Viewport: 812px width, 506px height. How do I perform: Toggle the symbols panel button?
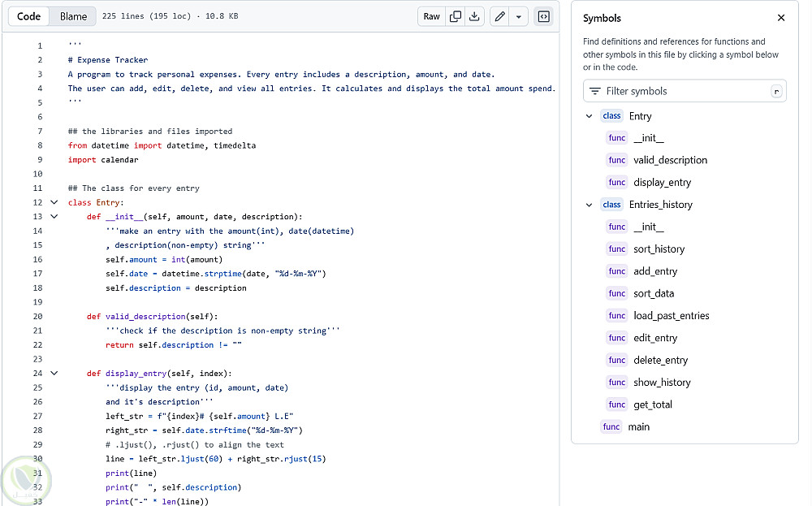point(544,16)
